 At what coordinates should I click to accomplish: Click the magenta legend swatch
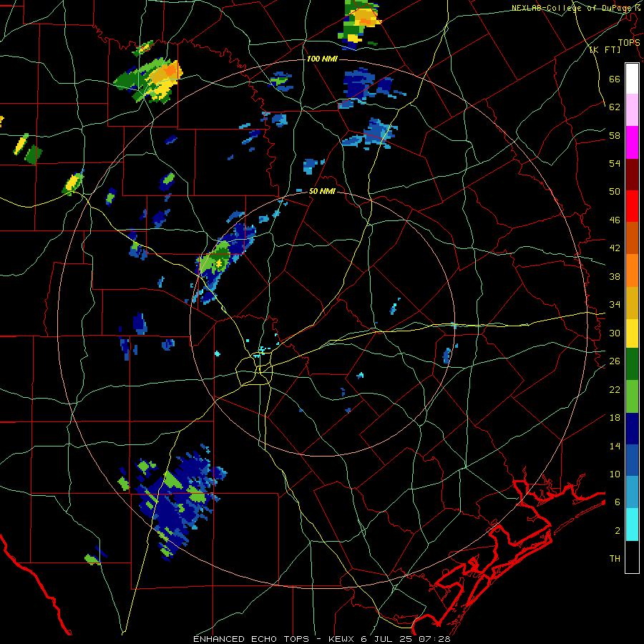(x=632, y=142)
